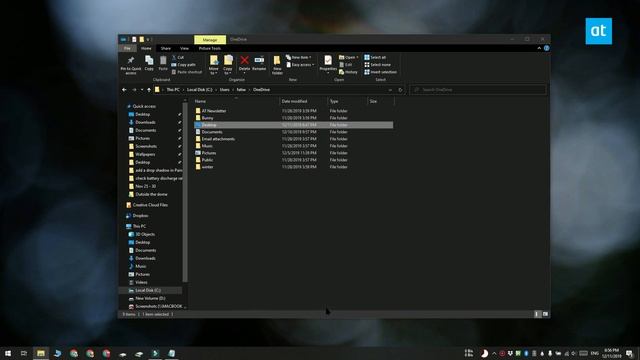Image resolution: width=640 pixels, height=360 pixels.
Task: Click the Copy button in Clipboard group
Action: coord(149,63)
